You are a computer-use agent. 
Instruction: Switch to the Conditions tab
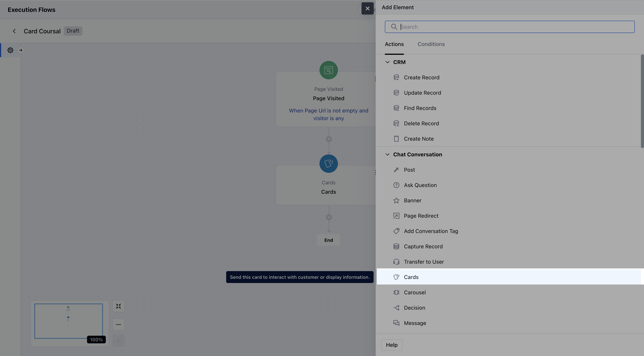tap(431, 44)
